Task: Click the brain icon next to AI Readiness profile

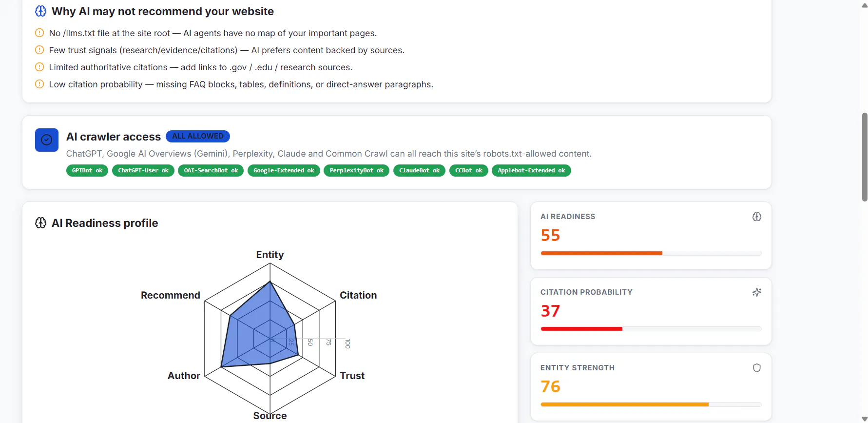Action: point(41,223)
